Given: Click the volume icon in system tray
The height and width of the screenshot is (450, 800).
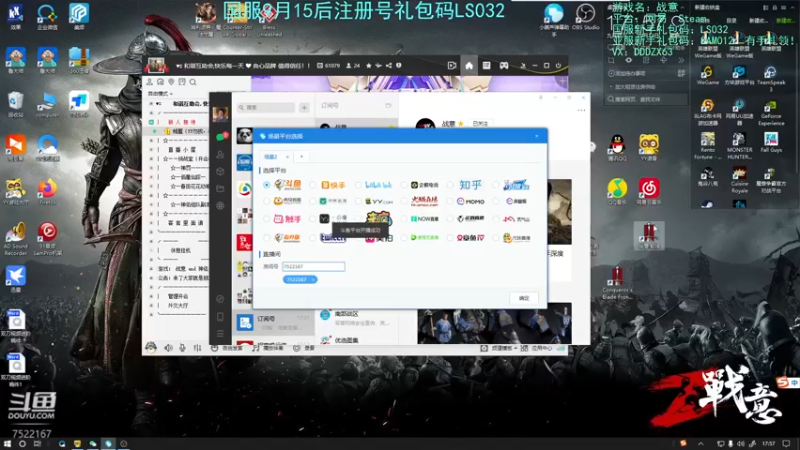Looking at the screenshot, I should pyautogui.click(x=741, y=444).
